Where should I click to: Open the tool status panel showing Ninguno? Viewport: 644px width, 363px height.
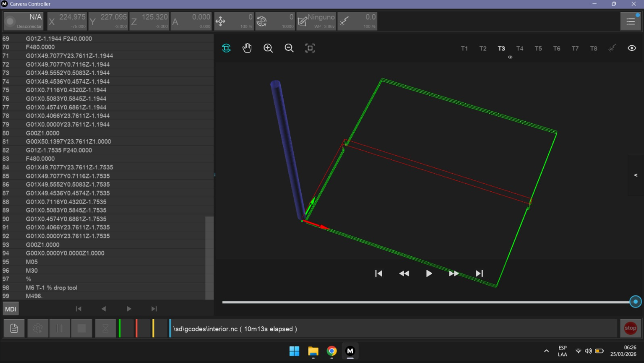[316, 21]
